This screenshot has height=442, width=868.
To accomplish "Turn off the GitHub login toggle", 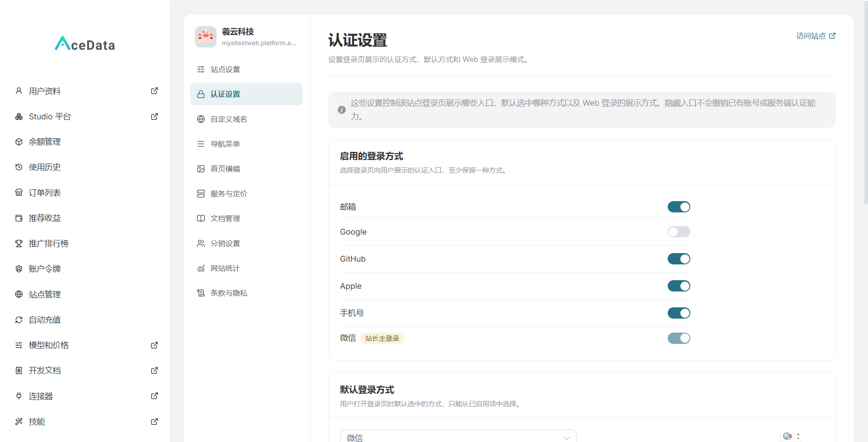I will click(679, 259).
